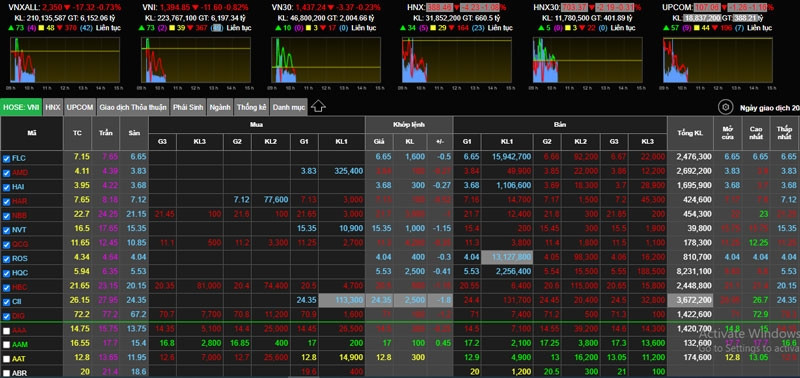Sort by the Mã column header
800x378 pixels.
[32, 133]
